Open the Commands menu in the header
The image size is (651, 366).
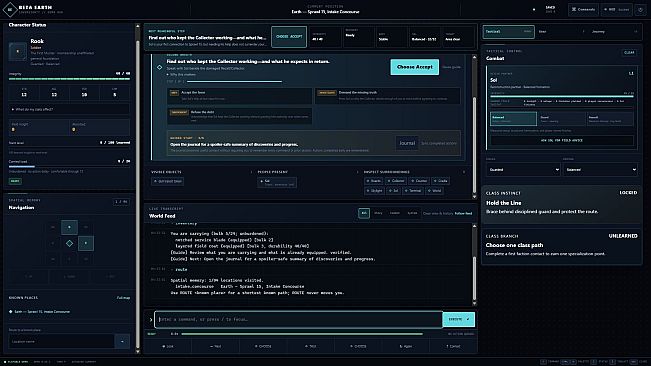tap(583, 9)
